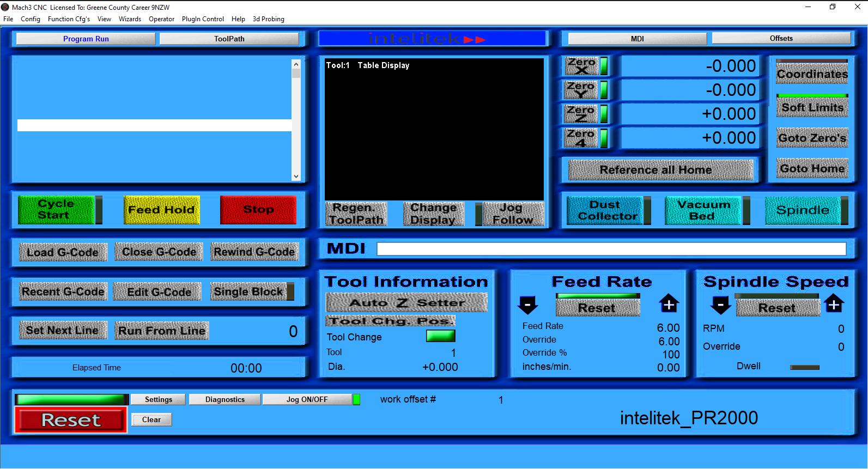Open the View menu
The height and width of the screenshot is (469, 868).
[104, 19]
